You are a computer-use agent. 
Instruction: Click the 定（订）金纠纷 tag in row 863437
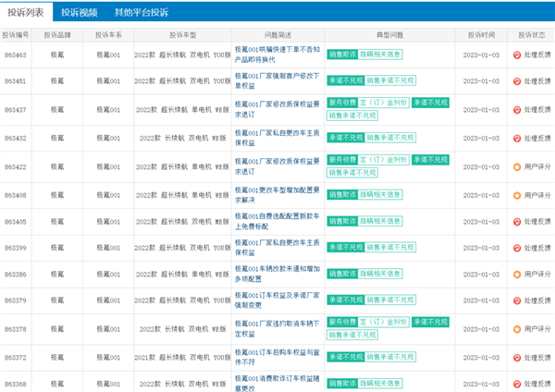[383, 103]
